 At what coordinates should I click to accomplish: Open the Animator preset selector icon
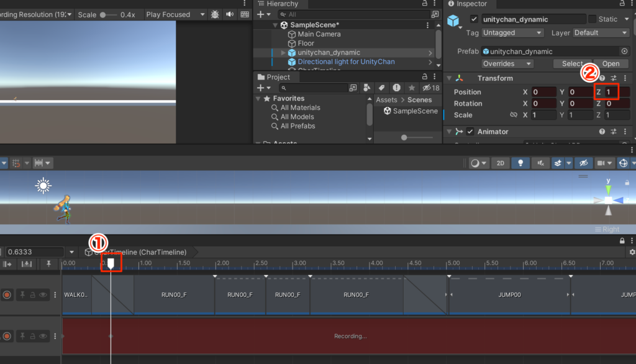(x=613, y=132)
